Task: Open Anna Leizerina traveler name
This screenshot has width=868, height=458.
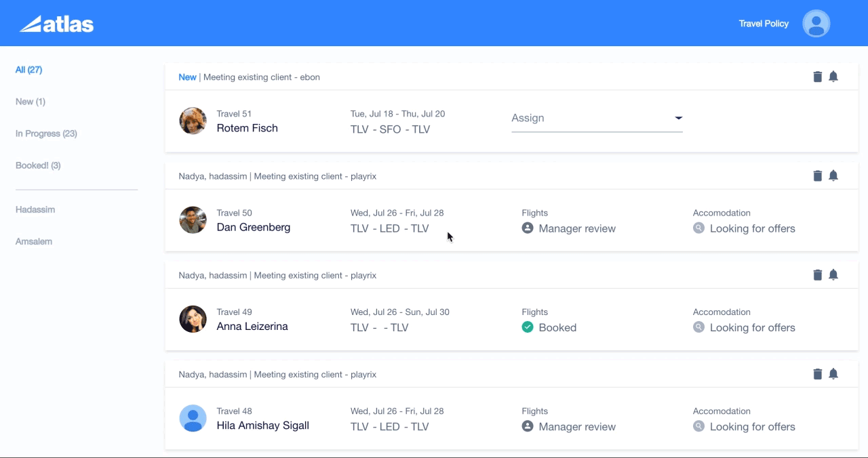Action: (x=252, y=326)
